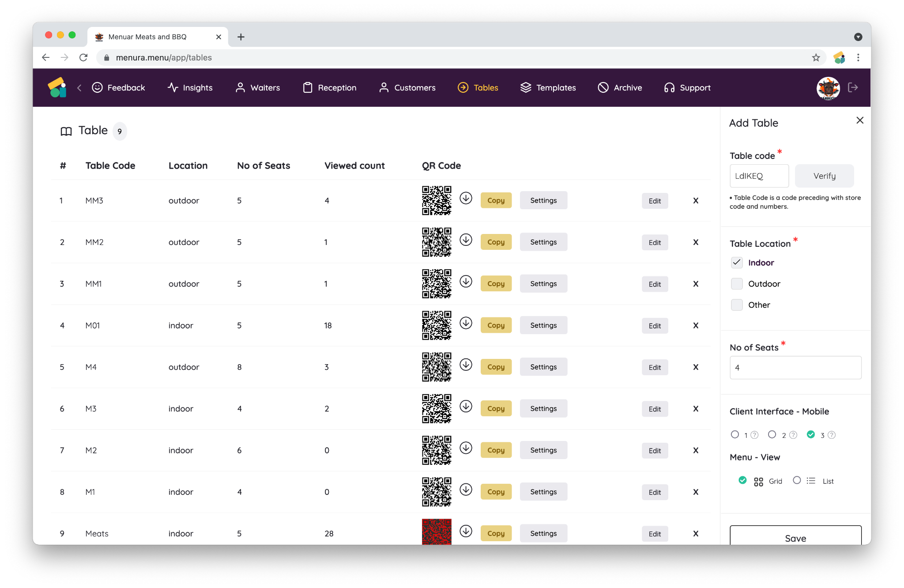
Task: Go back in browser history
Action: click(45, 57)
